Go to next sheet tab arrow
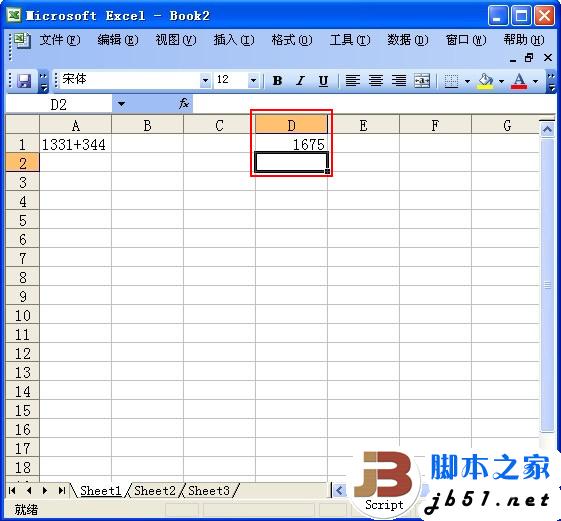Image resolution: width=561 pixels, height=521 pixels. pyautogui.click(x=45, y=491)
